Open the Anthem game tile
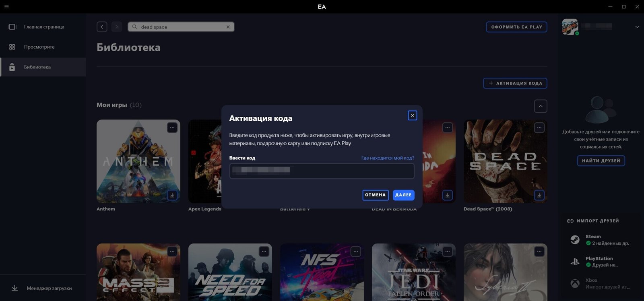Screen dimensions: 644x301 tap(138, 161)
